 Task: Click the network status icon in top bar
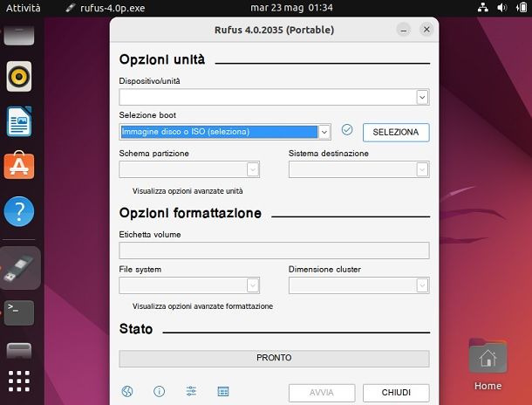(482, 8)
